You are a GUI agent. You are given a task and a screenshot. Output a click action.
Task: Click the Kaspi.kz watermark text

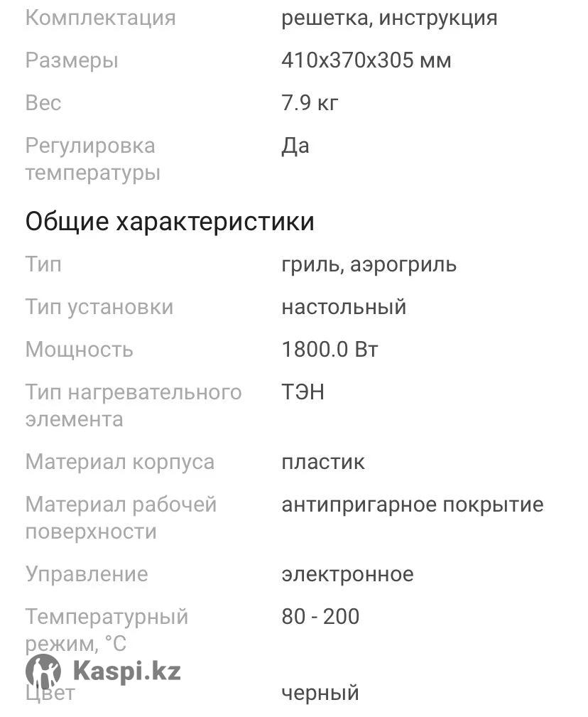[126, 670]
